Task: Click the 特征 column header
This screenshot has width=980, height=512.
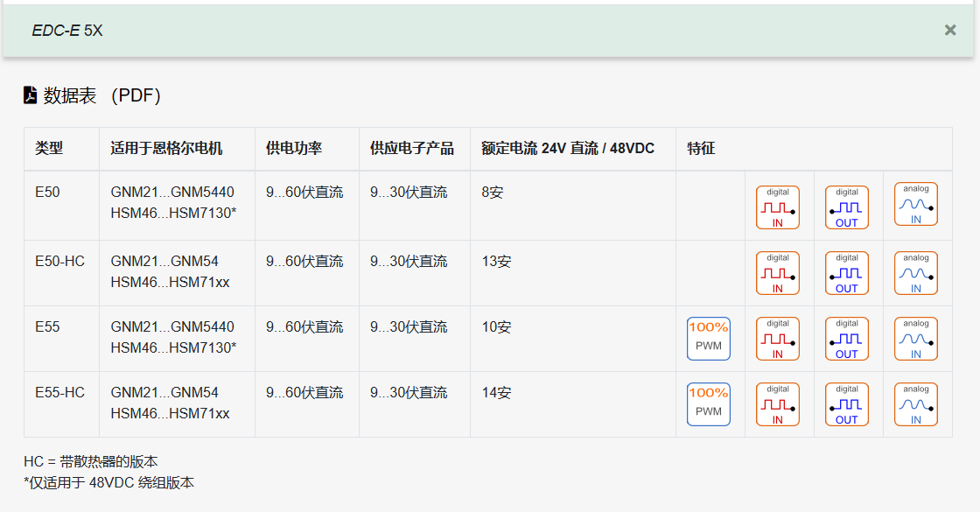Action: (701, 149)
